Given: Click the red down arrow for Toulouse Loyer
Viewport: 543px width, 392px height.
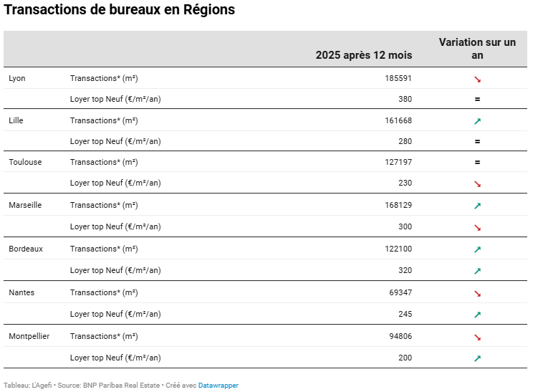Looking at the screenshot, I should (x=477, y=183).
